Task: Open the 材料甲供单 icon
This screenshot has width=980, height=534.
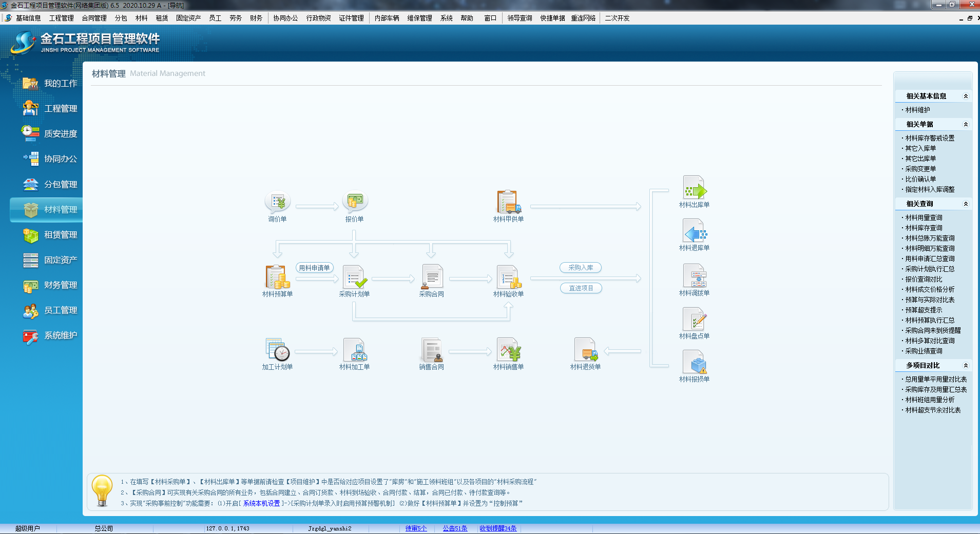Action: click(508, 202)
